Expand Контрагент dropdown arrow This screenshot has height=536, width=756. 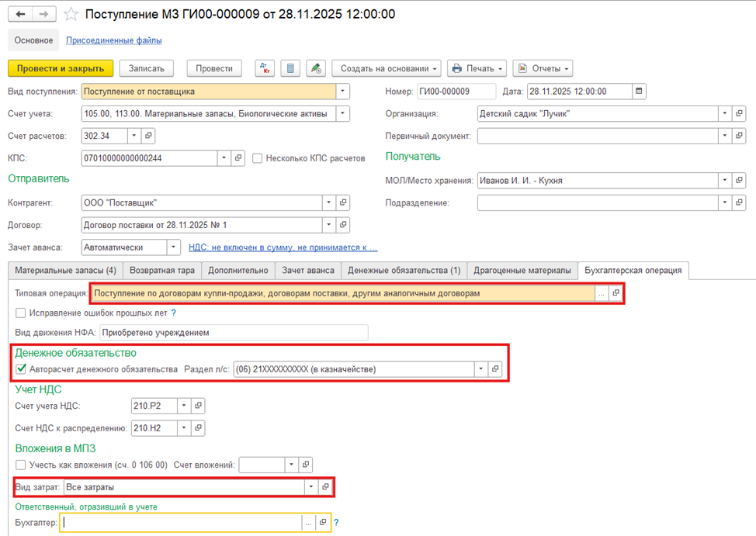(x=329, y=202)
